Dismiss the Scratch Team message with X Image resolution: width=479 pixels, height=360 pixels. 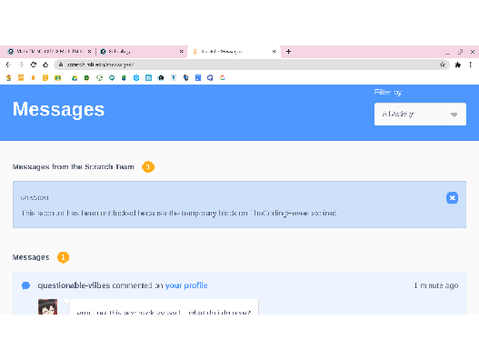click(x=452, y=198)
